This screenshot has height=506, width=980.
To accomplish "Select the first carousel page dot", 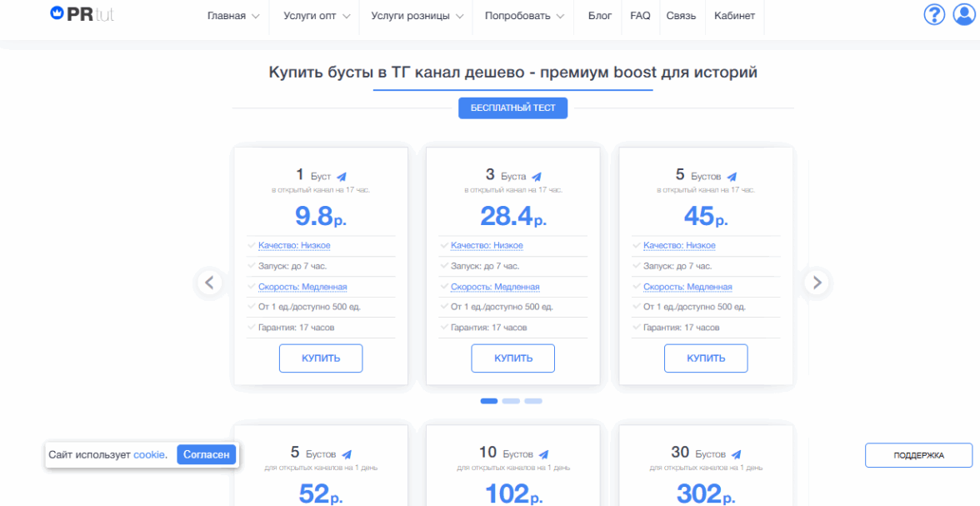I will click(x=489, y=401).
